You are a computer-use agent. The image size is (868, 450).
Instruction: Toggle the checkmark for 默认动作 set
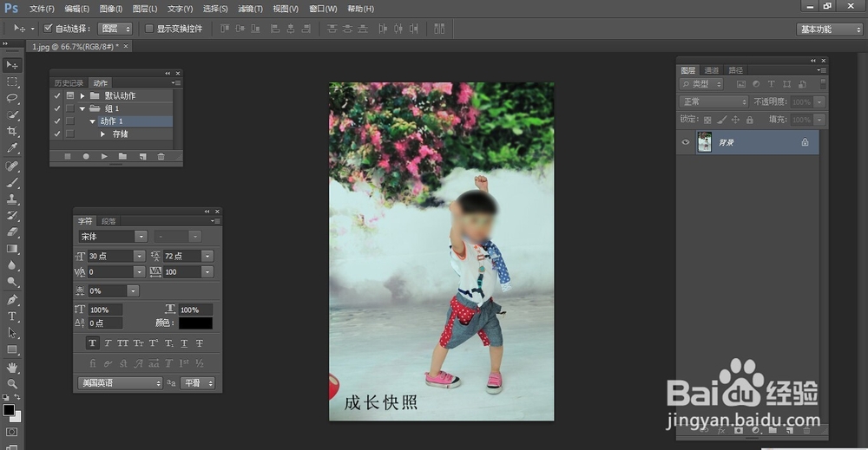(x=57, y=95)
